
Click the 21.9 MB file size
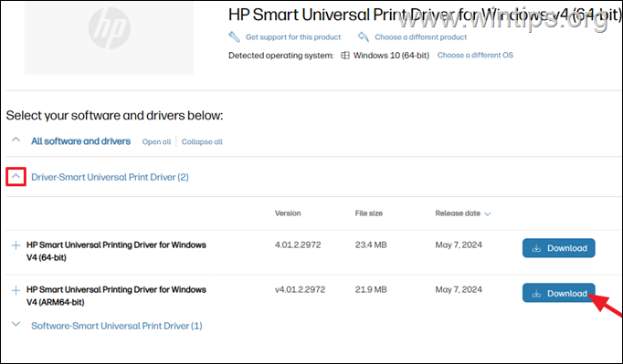coord(371,290)
